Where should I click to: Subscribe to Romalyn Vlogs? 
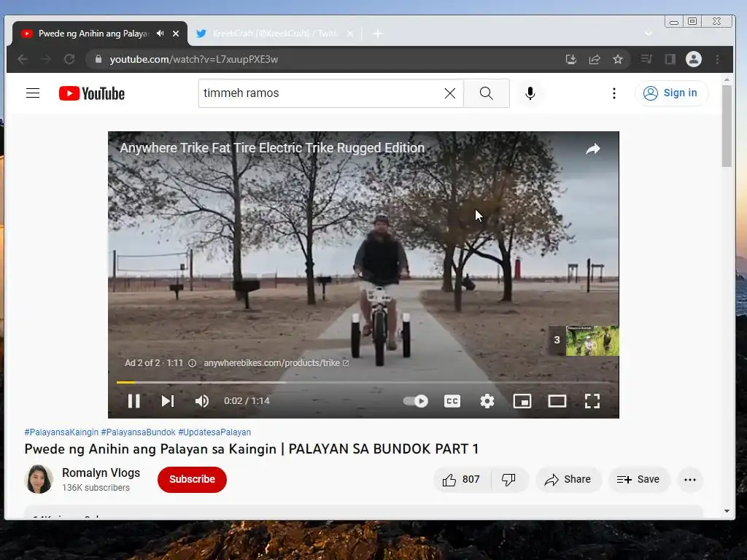pos(192,479)
